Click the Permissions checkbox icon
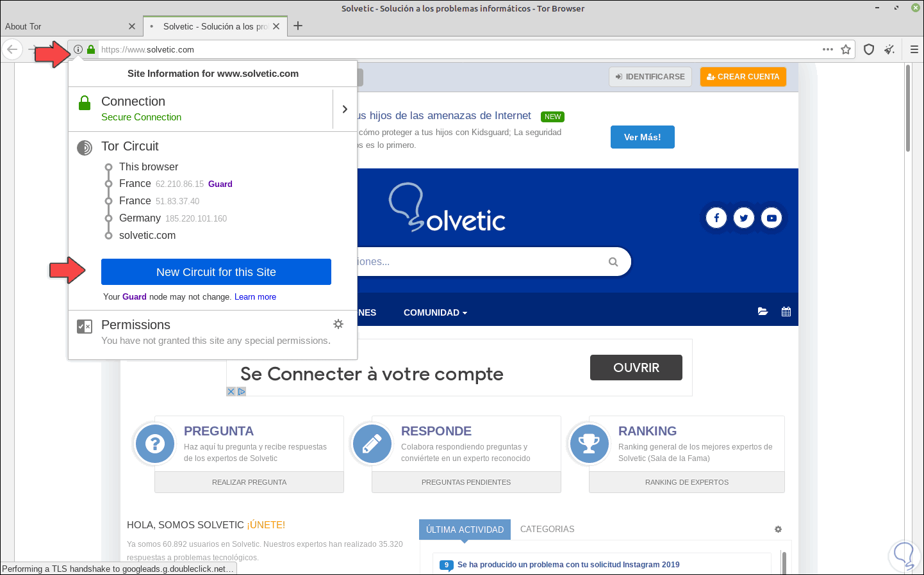This screenshot has width=924, height=575. tap(85, 327)
